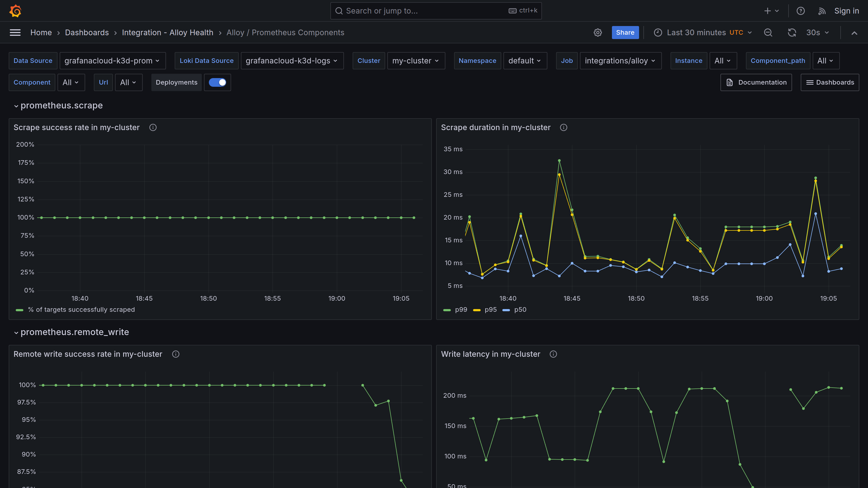
Task: Go to Integration - Alloy Health breadcrumb
Action: pyautogui.click(x=167, y=32)
